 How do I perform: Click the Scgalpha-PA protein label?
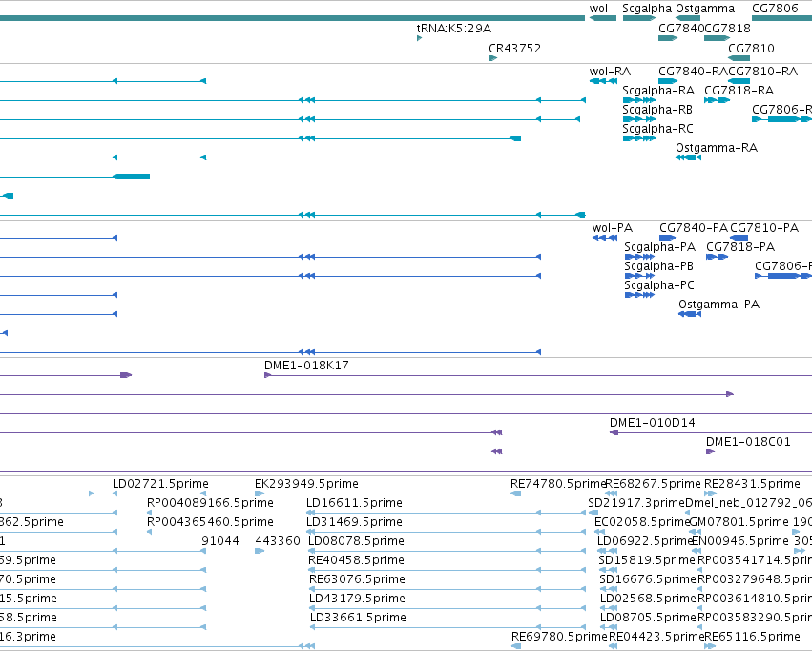(659, 247)
